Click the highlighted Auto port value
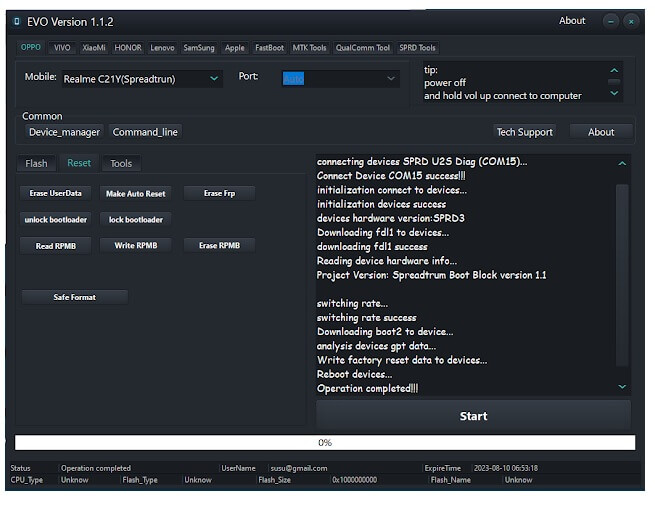655x506 pixels. pyautogui.click(x=293, y=79)
